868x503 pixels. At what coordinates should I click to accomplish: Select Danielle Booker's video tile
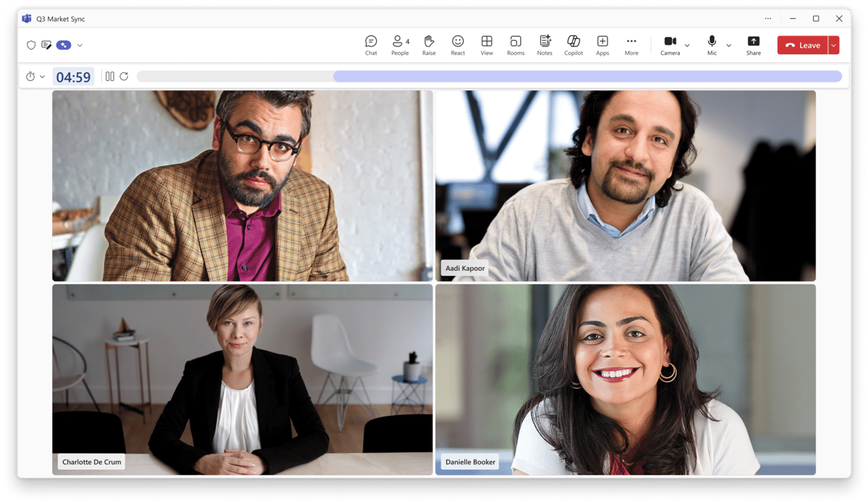click(x=625, y=379)
